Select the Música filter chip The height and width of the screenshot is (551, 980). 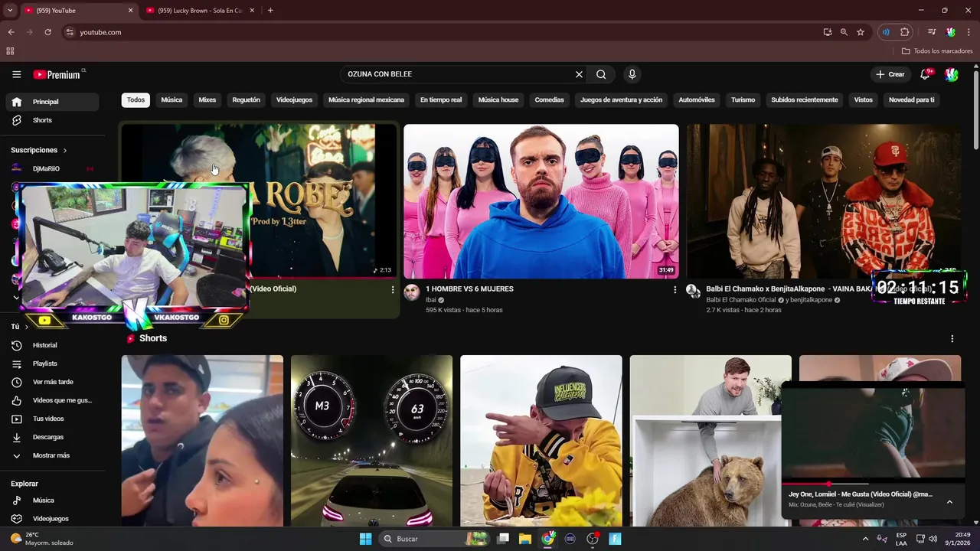171,99
